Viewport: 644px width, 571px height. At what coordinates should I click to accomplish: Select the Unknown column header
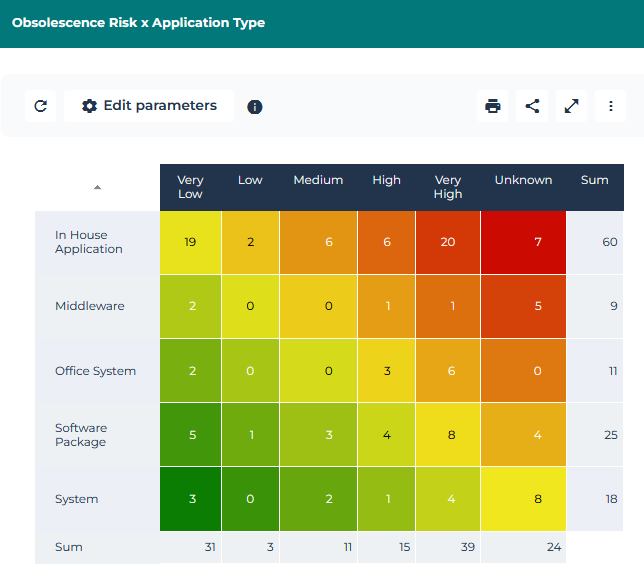523,181
